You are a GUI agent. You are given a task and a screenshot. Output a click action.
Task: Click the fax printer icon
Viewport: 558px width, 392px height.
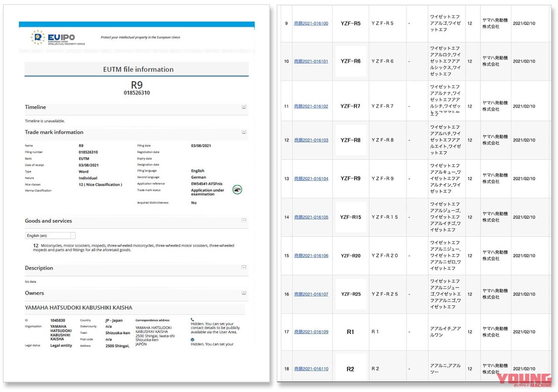tap(192, 339)
